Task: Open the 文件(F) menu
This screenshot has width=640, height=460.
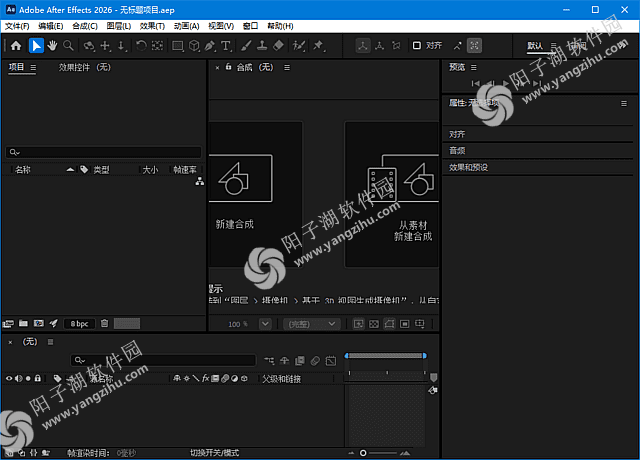Action: click(17, 26)
